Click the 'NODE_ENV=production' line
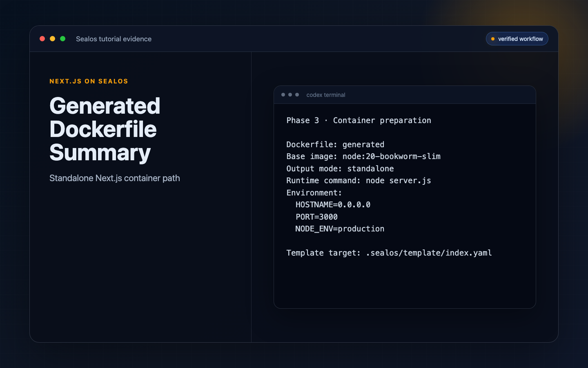This screenshot has height=368, width=588. tap(340, 229)
